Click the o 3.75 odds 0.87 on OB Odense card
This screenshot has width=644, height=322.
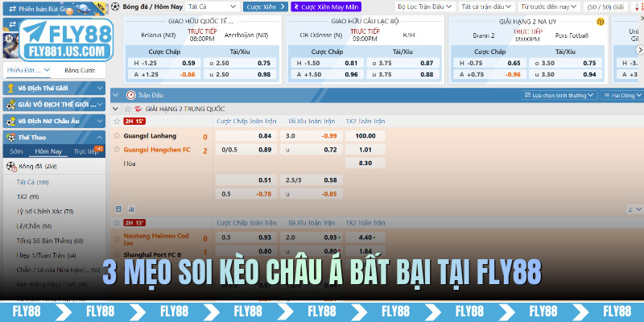pos(402,63)
